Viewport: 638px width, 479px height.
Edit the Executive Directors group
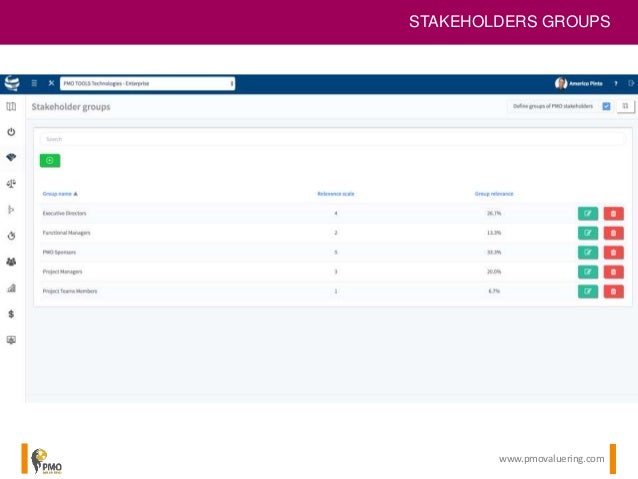coord(588,213)
